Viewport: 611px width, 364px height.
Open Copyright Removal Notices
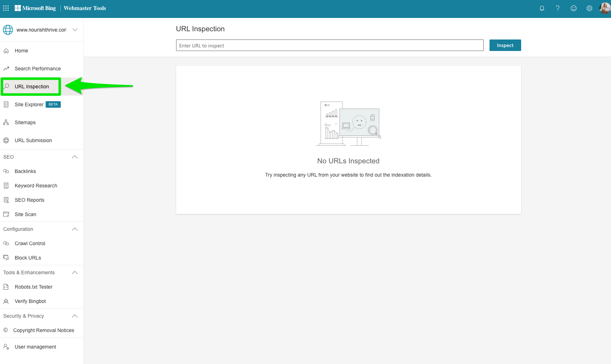pos(43,330)
